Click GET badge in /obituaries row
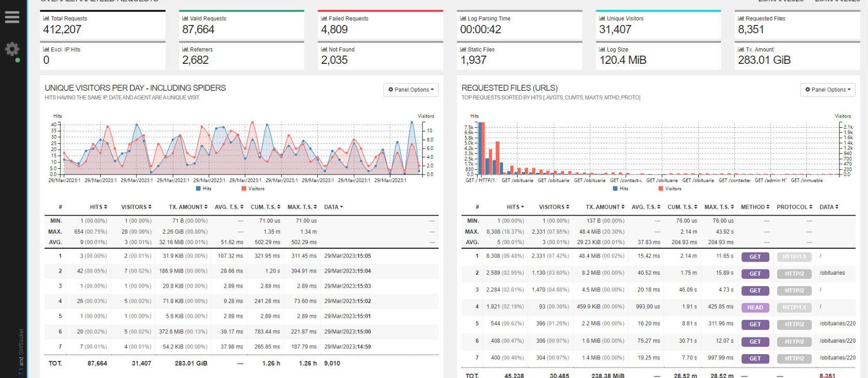Image resolution: width=868 pixels, height=378 pixels. [x=755, y=274]
